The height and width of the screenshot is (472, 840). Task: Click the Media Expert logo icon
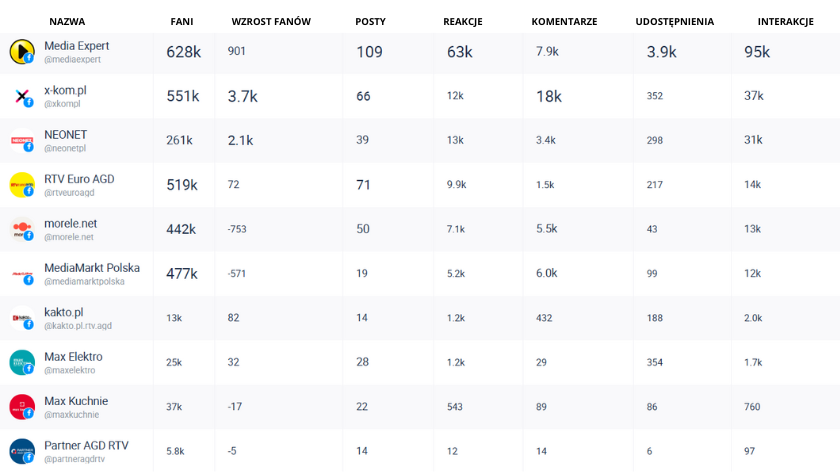pyautogui.click(x=22, y=52)
